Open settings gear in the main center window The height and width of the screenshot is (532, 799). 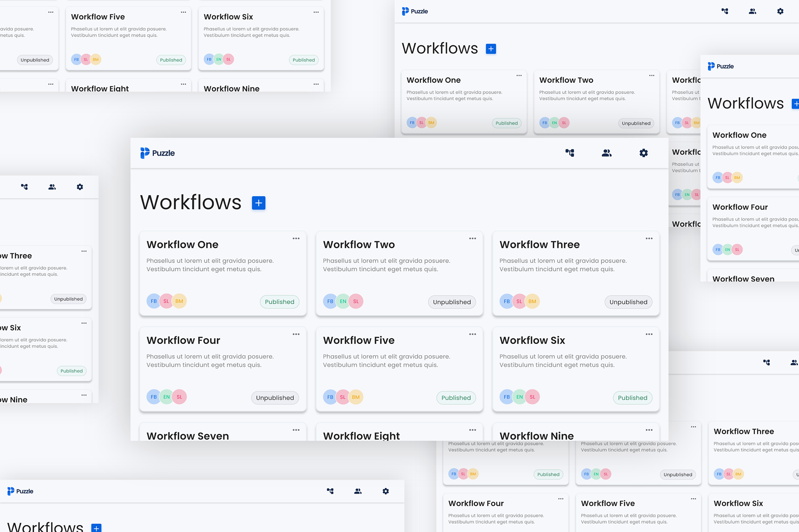[x=643, y=153]
